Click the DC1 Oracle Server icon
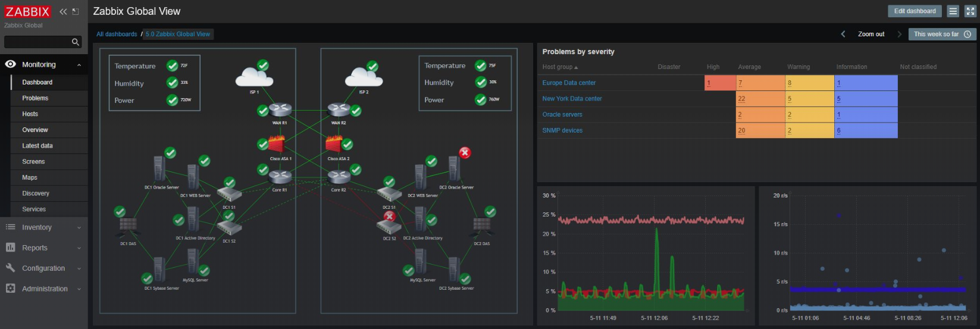 [x=159, y=169]
